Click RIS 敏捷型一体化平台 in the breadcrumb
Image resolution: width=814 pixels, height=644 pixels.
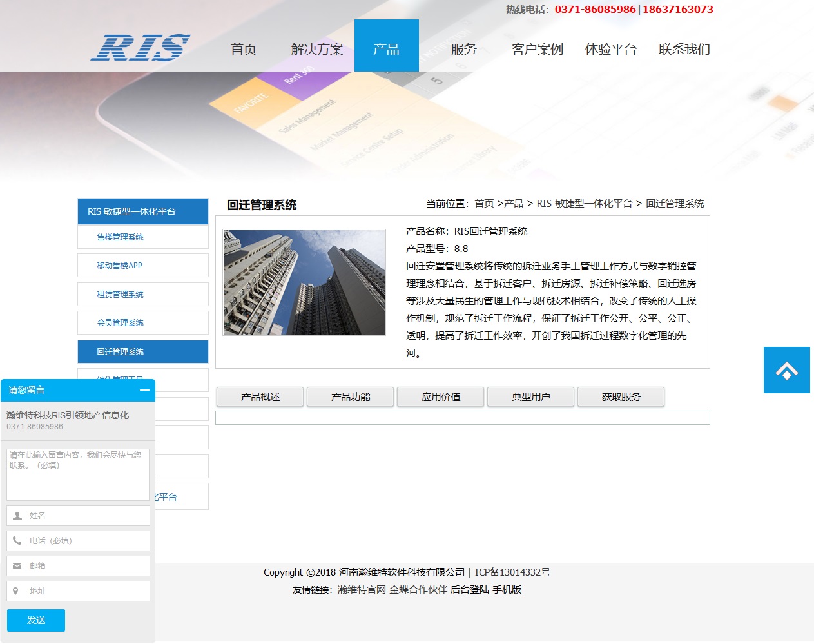tap(585, 203)
